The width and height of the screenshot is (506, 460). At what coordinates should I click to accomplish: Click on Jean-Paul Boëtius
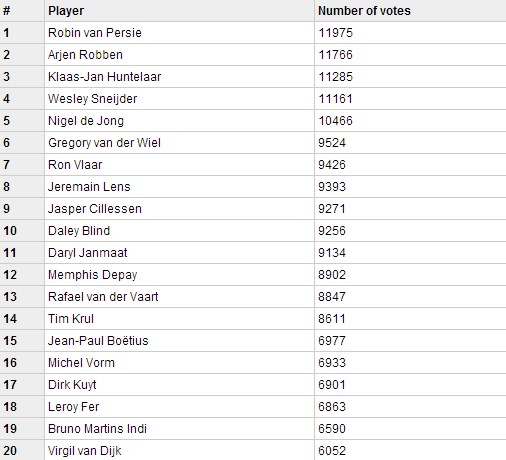coord(98,341)
